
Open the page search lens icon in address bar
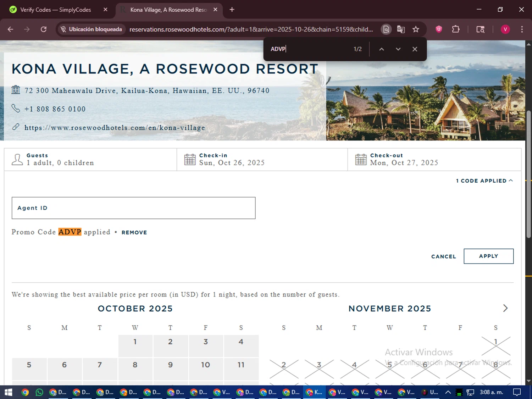(386, 29)
